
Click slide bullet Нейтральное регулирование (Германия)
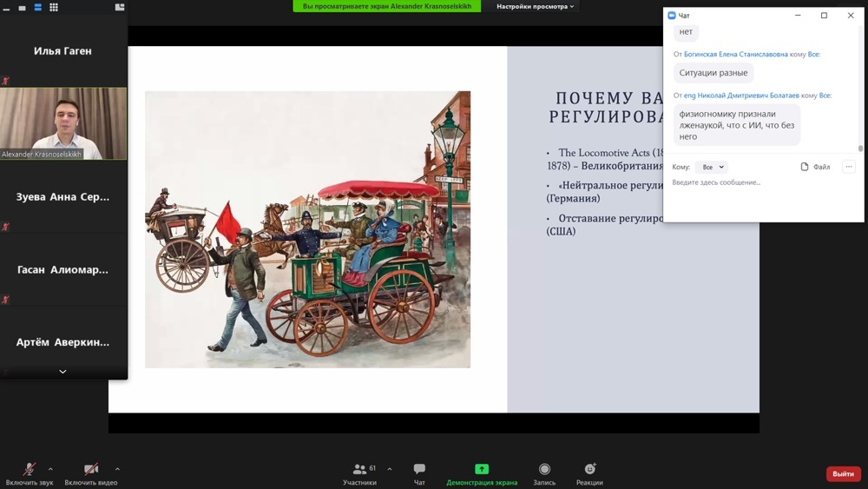[x=604, y=192]
